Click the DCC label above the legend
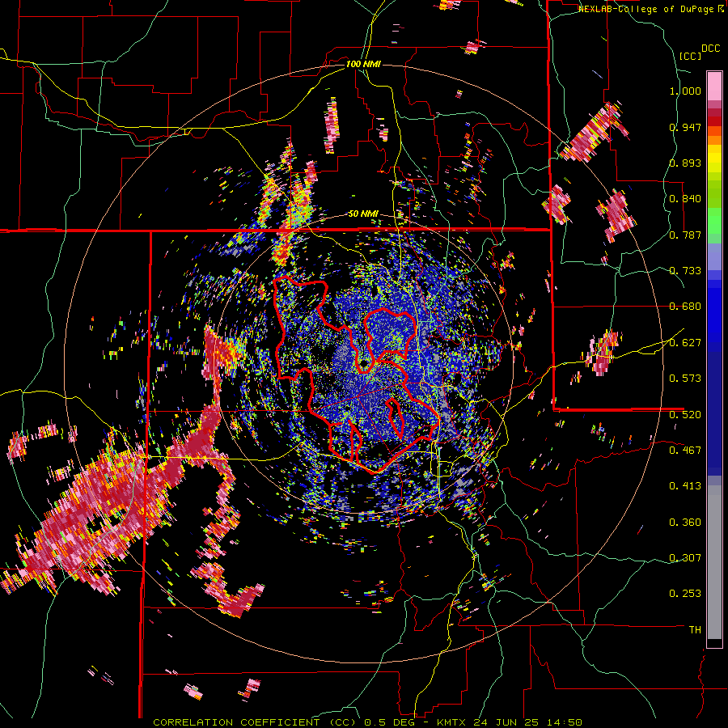The height and width of the screenshot is (728, 728). click(711, 49)
